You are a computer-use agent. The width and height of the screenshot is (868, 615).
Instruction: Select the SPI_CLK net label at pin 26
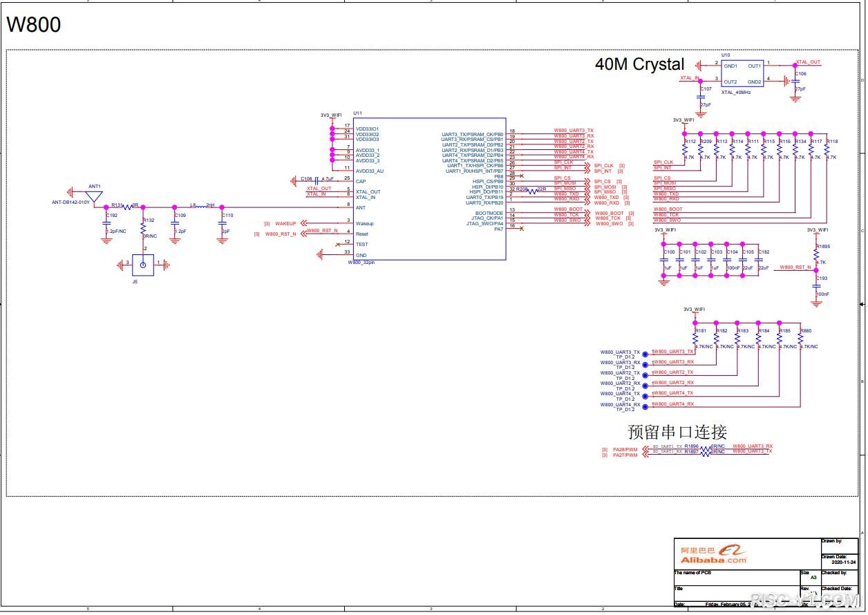[x=563, y=162]
